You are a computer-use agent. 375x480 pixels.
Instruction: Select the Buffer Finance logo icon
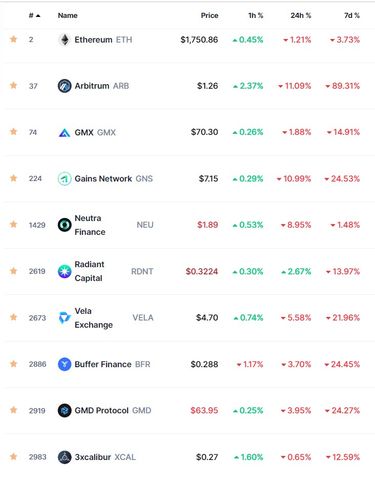click(x=64, y=364)
